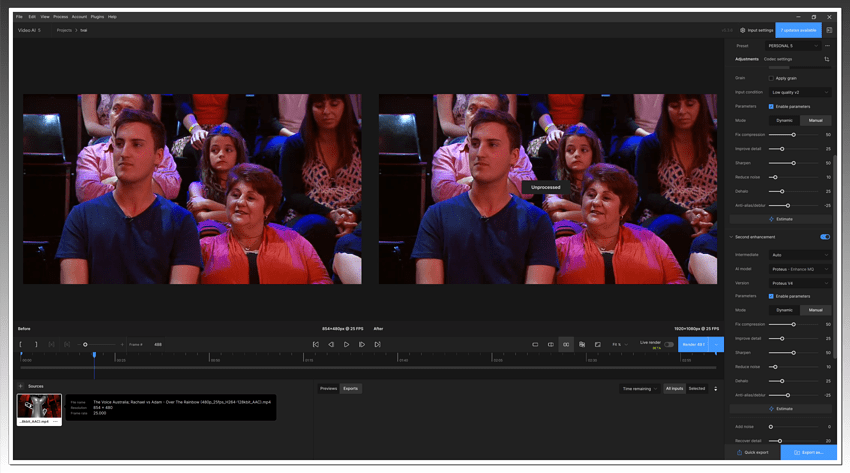Viewport: 850px width, 473px height.
Task: Click the fourth disabled trim bracket icon
Action: coord(67,345)
